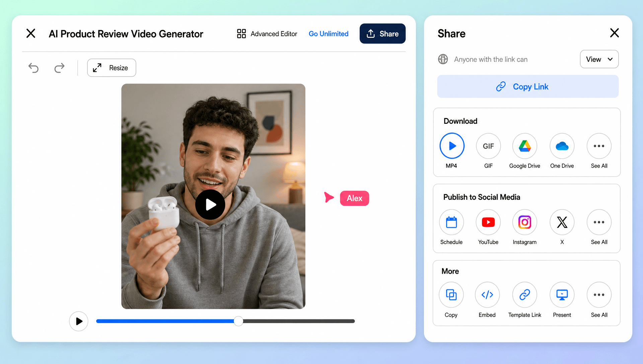Open the Embed code option
The width and height of the screenshot is (643, 364).
pos(487,295)
